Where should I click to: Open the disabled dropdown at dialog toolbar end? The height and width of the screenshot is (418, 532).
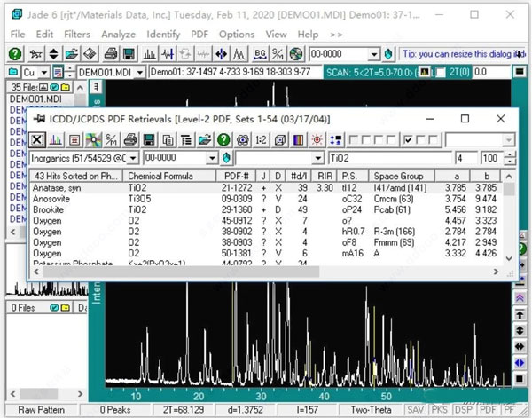(508, 139)
